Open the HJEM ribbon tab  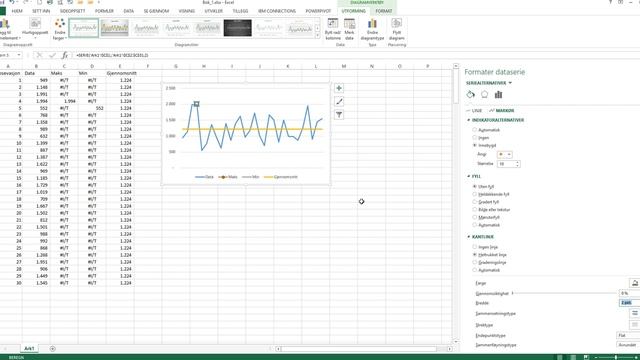click(17, 11)
